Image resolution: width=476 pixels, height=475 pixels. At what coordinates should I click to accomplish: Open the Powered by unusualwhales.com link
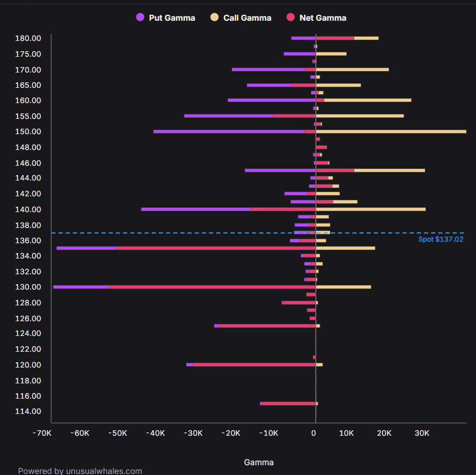click(x=80, y=471)
